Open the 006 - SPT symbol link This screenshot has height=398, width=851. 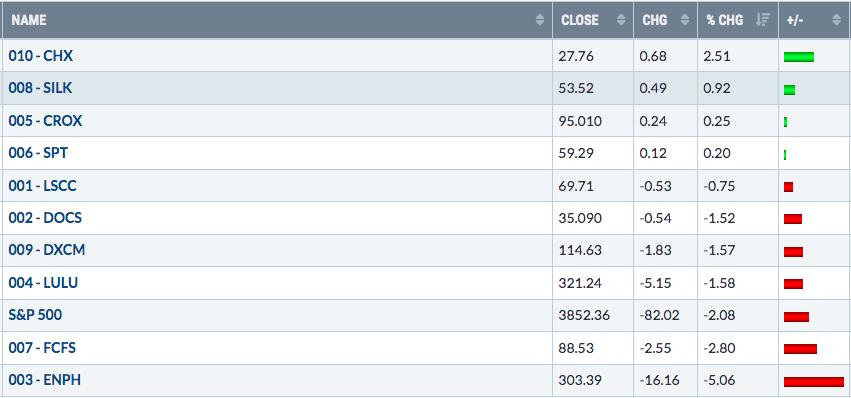38,153
